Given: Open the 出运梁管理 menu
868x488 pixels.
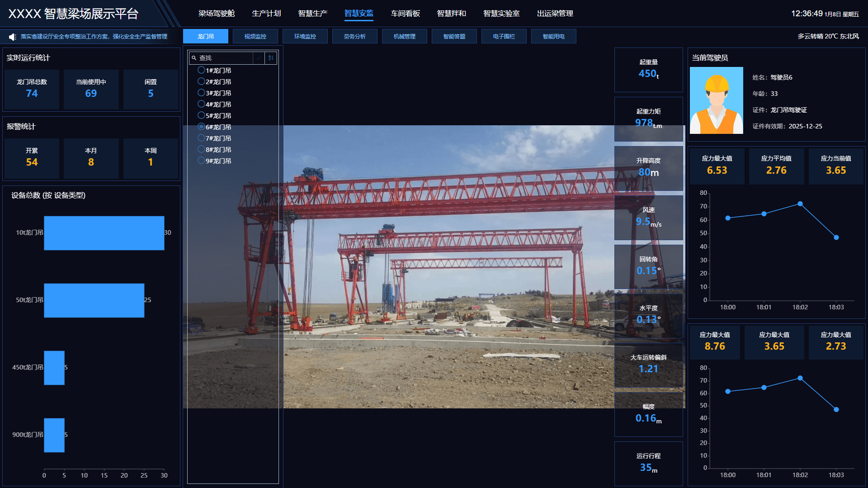Looking at the screenshot, I should (x=555, y=14).
